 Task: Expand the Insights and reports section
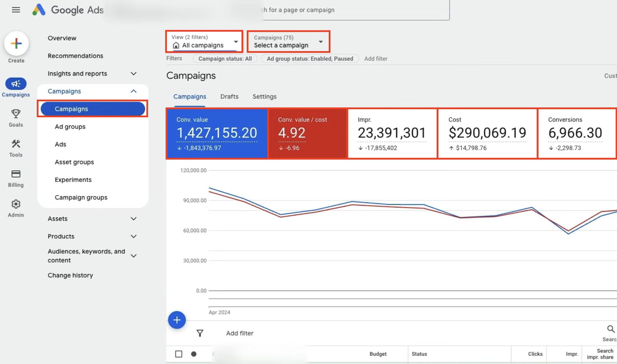[x=133, y=74]
